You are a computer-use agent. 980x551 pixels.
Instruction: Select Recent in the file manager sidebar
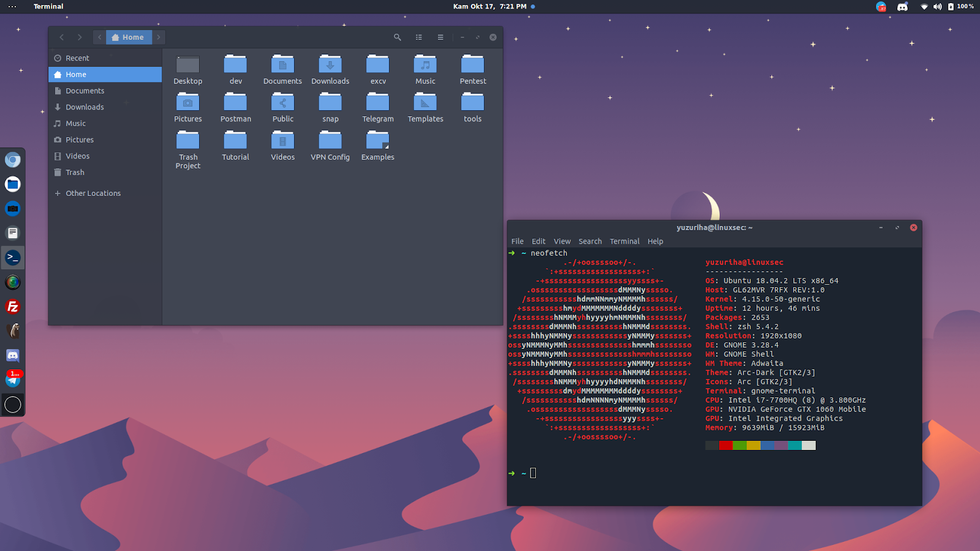point(77,58)
